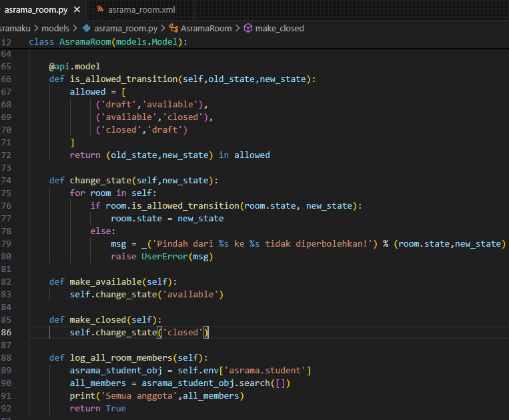Click the all_members search line
Screen dimensions: 509x420
click(180, 383)
